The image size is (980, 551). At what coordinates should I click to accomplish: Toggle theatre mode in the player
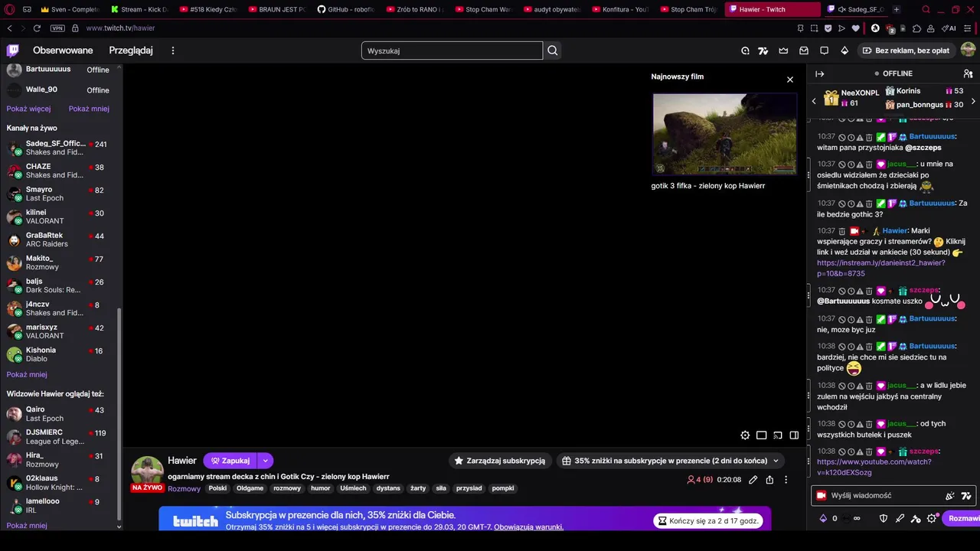coord(761,435)
